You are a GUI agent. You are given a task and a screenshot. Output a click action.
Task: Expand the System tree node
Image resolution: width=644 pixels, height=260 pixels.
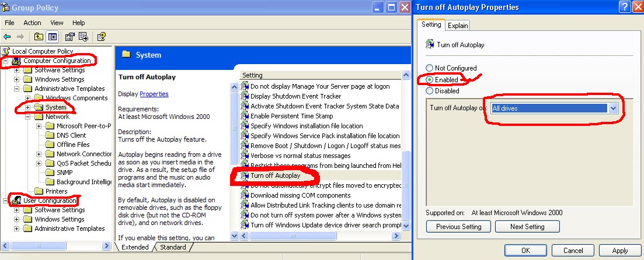tap(28, 107)
